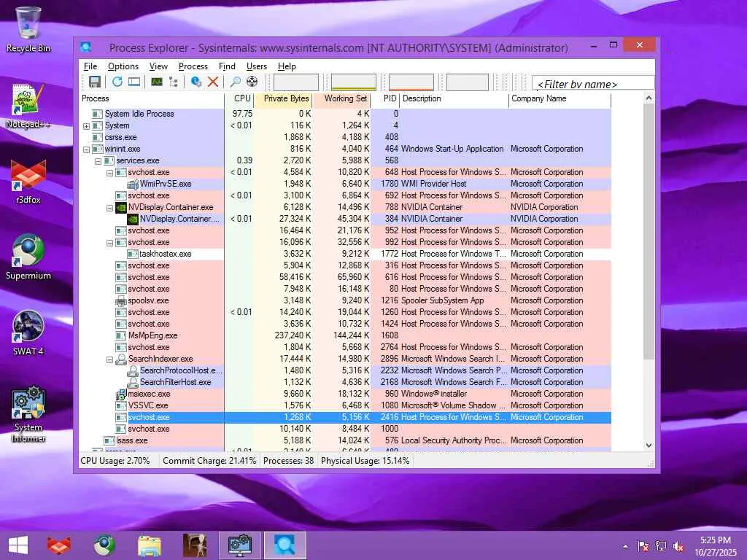The image size is (747, 560).
Task: Toggle Show Process Tree toolbar icon
Action: (x=174, y=82)
